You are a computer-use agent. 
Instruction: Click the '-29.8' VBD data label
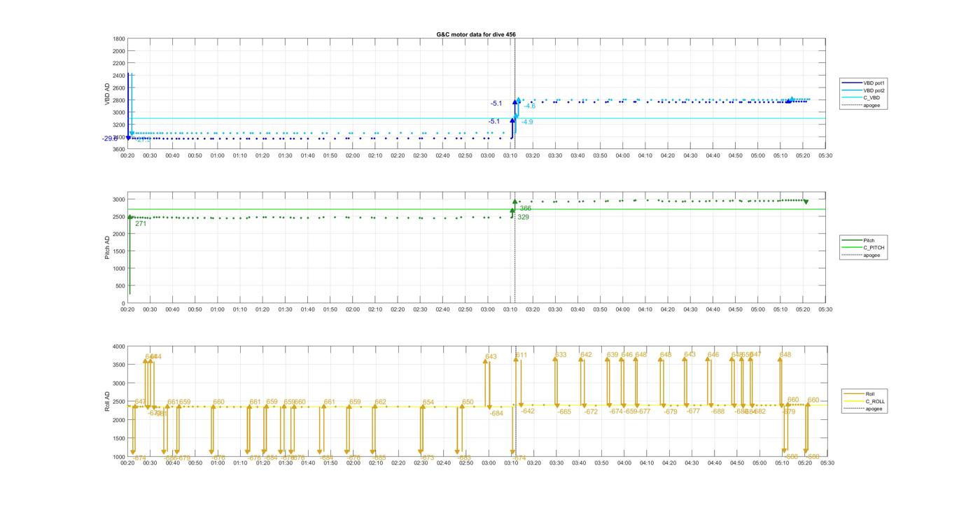[110, 139]
